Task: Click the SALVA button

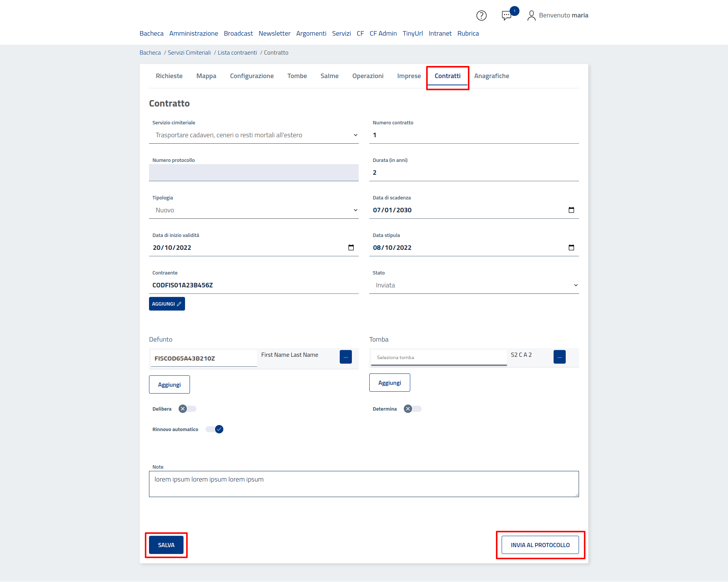Action: [166, 545]
